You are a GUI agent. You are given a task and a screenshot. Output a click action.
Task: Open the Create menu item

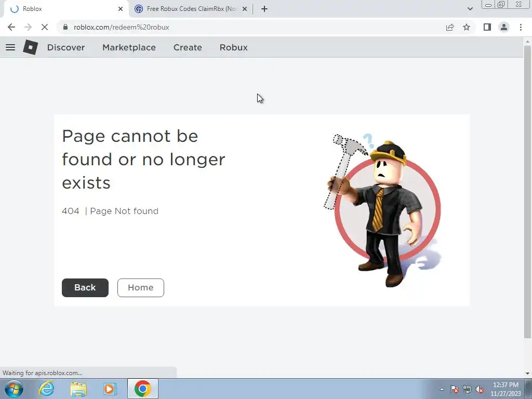188,47
